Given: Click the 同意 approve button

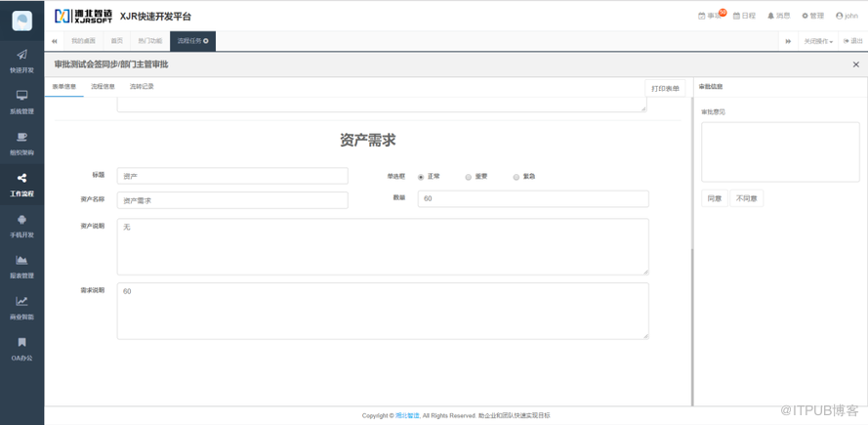Looking at the screenshot, I should coord(714,198).
